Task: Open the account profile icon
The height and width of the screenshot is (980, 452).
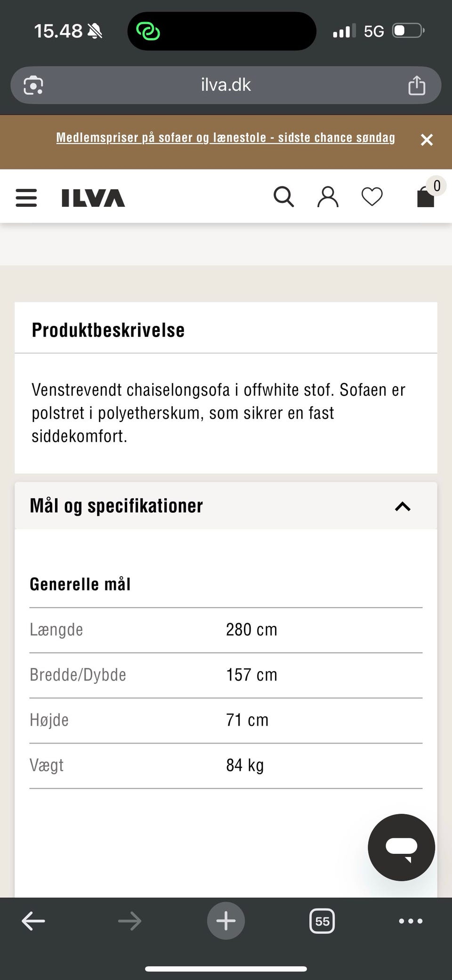Action: pyautogui.click(x=328, y=197)
